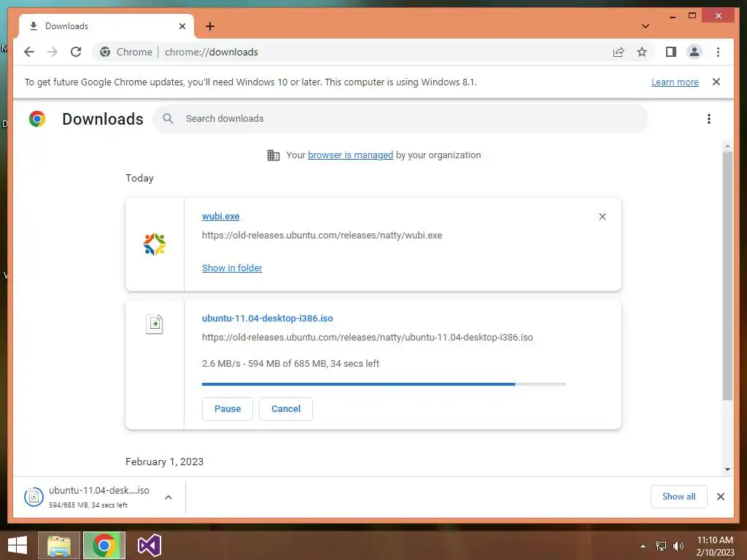Cancel the ubuntu ISO download
This screenshot has height=560, width=747.
click(x=286, y=409)
